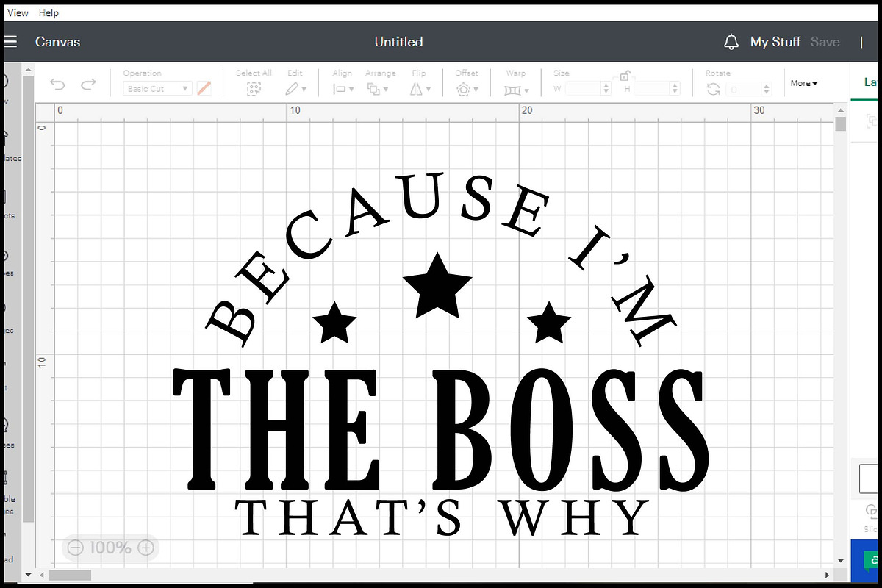This screenshot has height=588, width=882.
Task: Click the Rotate stepper arrows
Action: (x=767, y=89)
